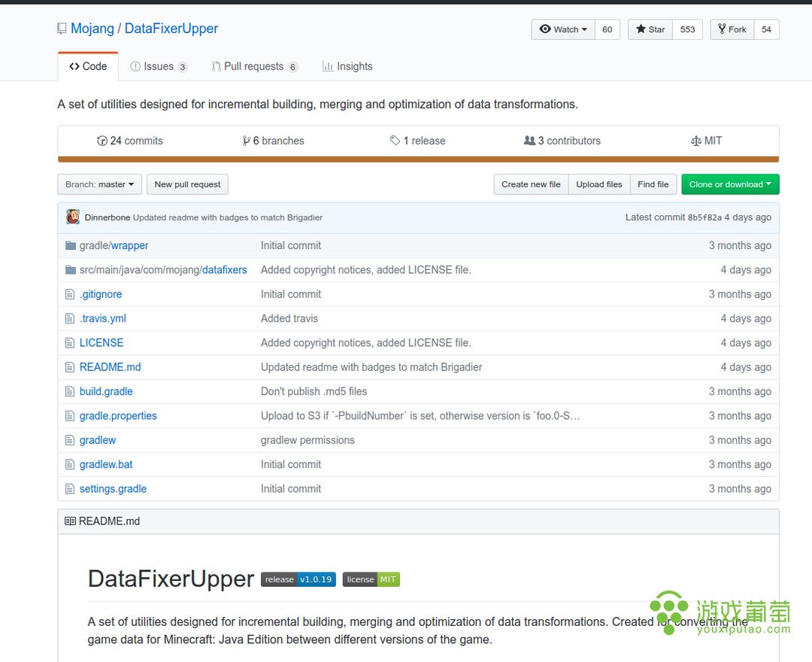This screenshot has height=662, width=812.
Task: Open the 1 release link
Action: coord(418,141)
